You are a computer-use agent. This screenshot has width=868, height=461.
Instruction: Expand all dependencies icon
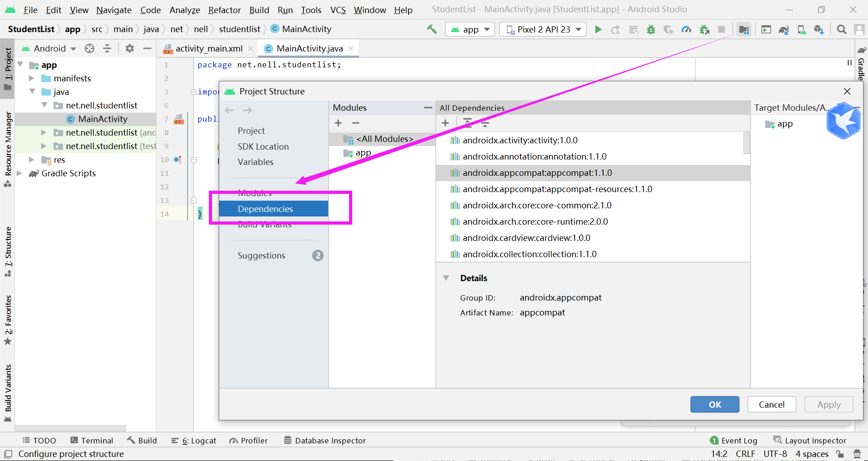click(467, 123)
